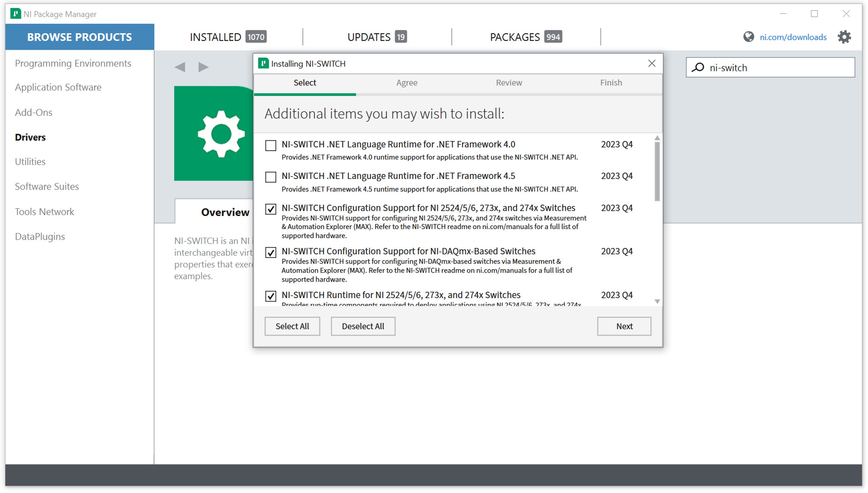Click the search magnifier icon
The width and height of the screenshot is (868, 493).
698,67
